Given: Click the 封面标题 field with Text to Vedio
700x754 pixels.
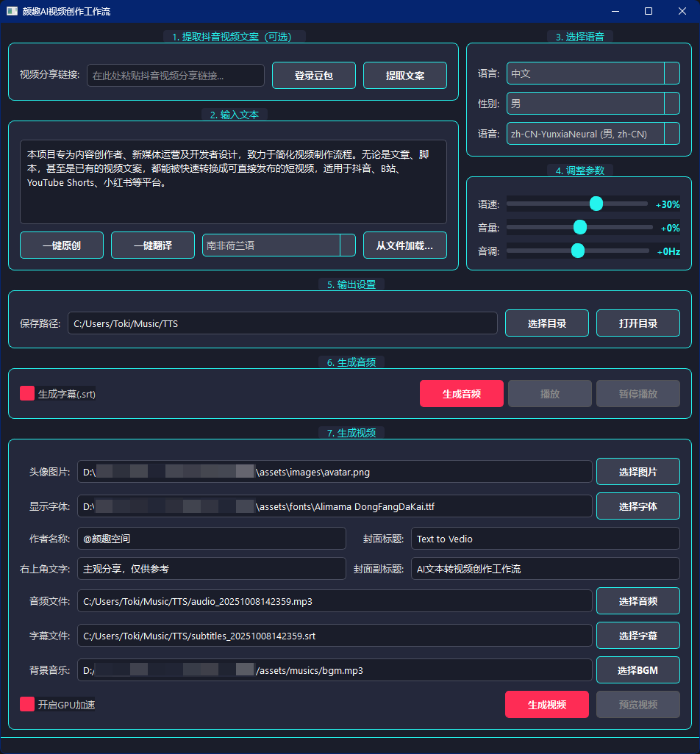Looking at the screenshot, I should pyautogui.click(x=545, y=539).
